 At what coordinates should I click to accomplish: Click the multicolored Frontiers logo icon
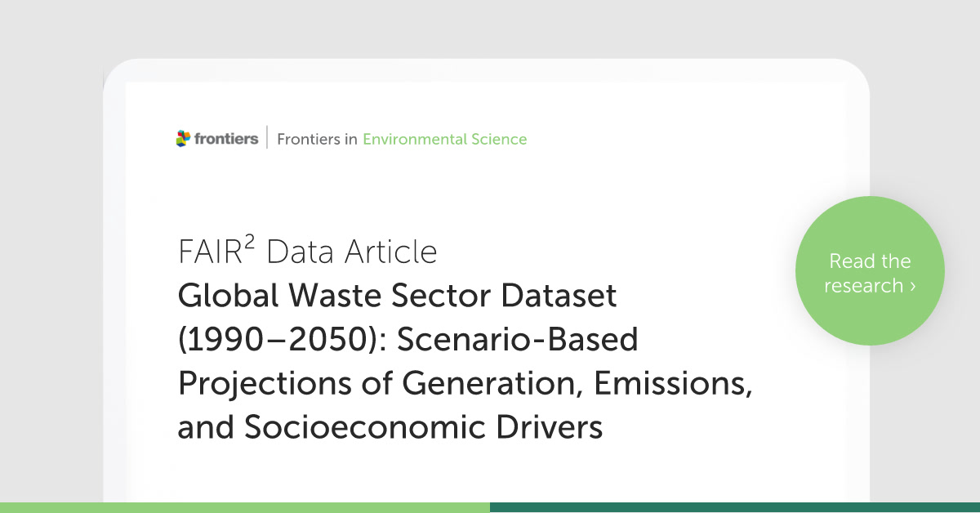click(184, 139)
